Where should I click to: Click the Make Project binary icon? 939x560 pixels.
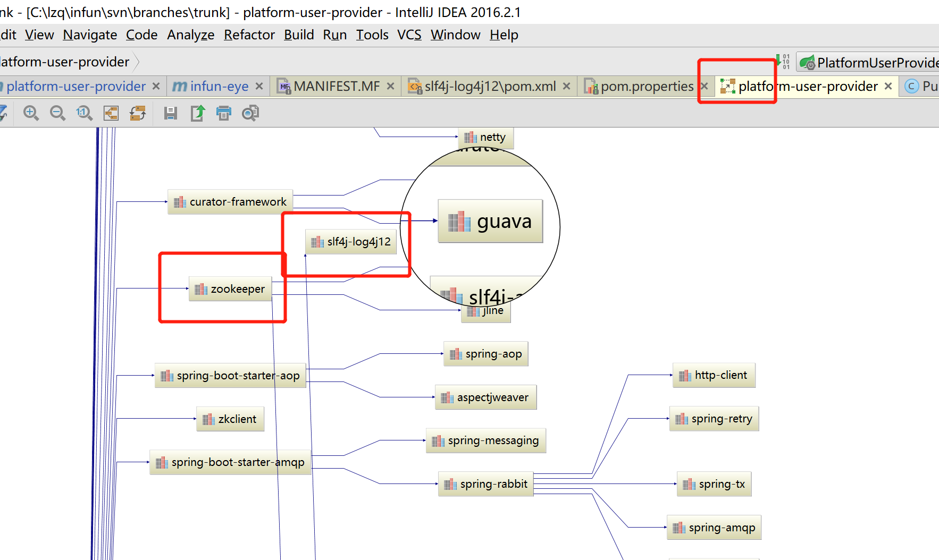[x=783, y=62]
